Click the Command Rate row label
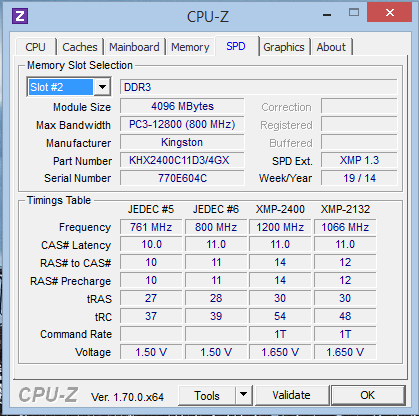Viewport: 419px width, 416px height. click(x=76, y=334)
